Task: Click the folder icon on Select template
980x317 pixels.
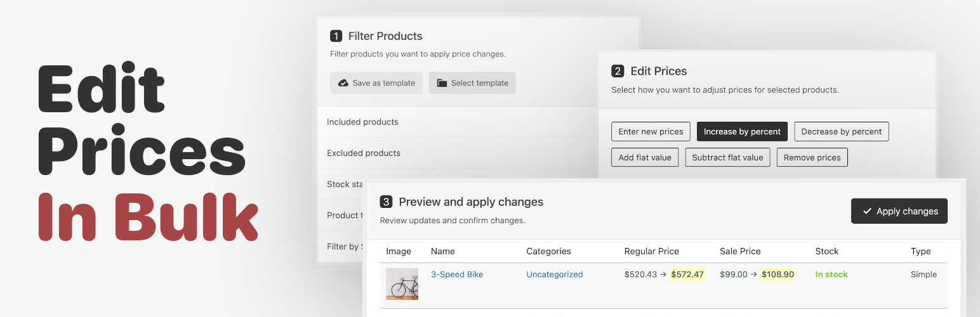Action: (x=442, y=83)
